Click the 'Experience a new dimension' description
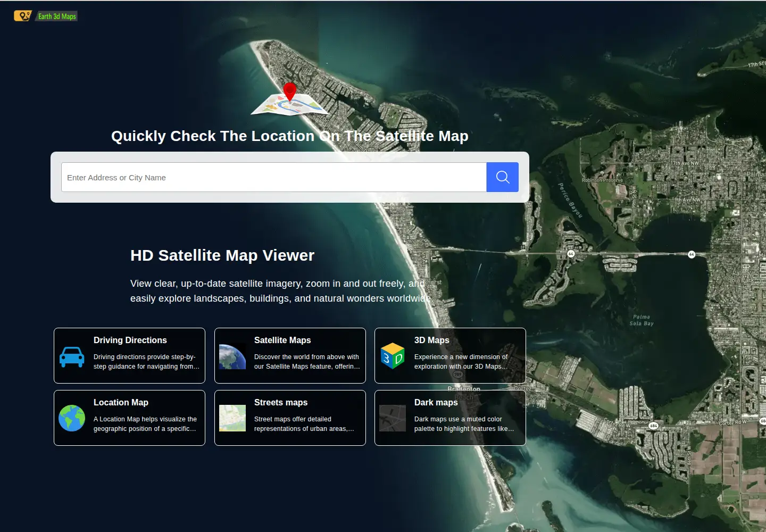Viewport: 766px width, 532px height. tap(461, 362)
